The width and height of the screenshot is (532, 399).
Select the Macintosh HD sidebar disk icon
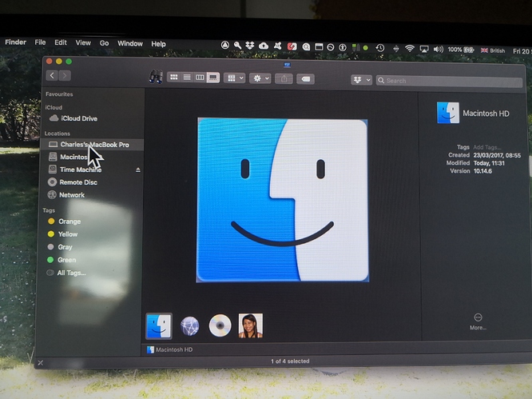point(53,157)
